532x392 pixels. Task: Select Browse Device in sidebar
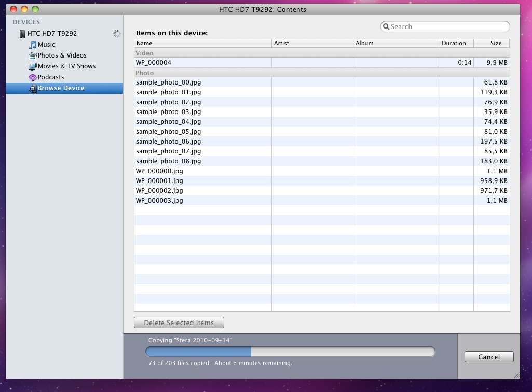coord(64,88)
